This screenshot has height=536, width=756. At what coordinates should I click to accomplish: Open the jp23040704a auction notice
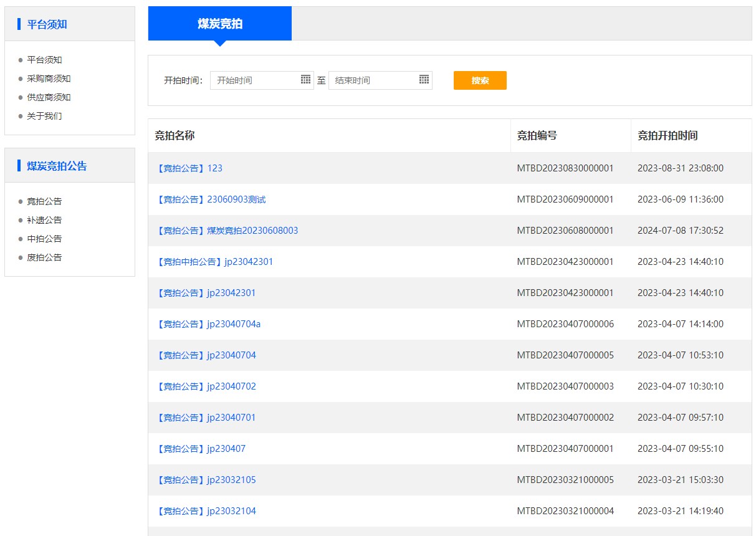pos(208,323)
